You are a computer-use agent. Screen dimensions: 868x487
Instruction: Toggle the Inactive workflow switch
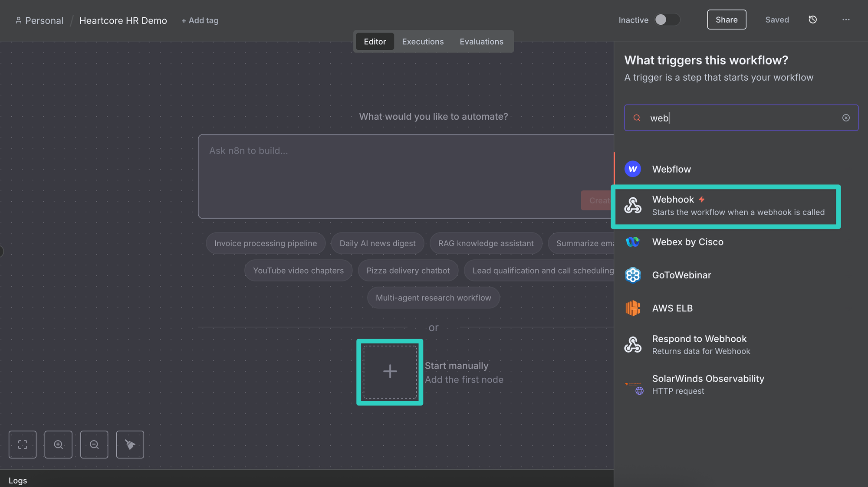pyautogui.click(x=667, y=20)
